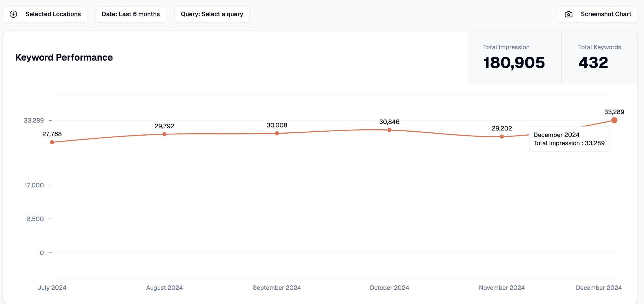Expand the Query: Select a query dropdown
Viewport: 644px width, 304px height.
pyautogui.click(x=212, y=14)
